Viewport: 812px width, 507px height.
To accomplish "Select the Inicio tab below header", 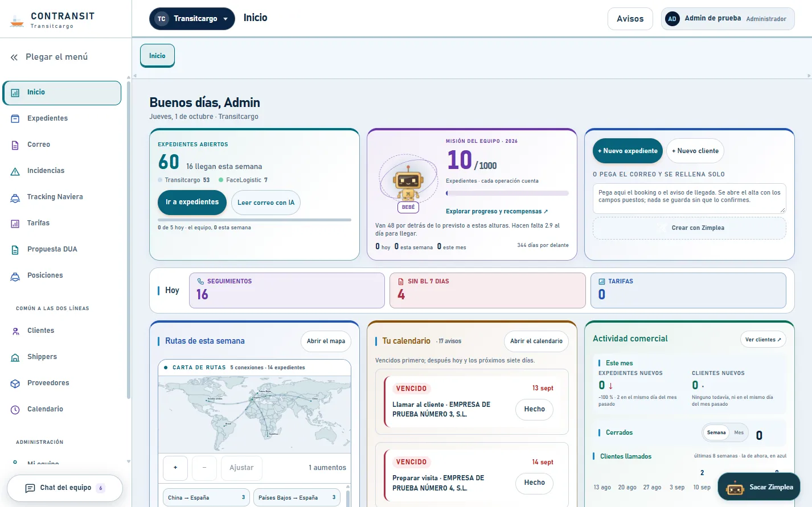I will point(157,56).
